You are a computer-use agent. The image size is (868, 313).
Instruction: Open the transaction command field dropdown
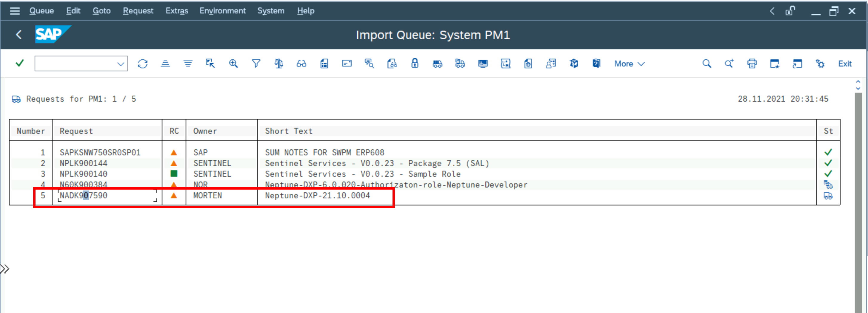click(x=120, y=63)
